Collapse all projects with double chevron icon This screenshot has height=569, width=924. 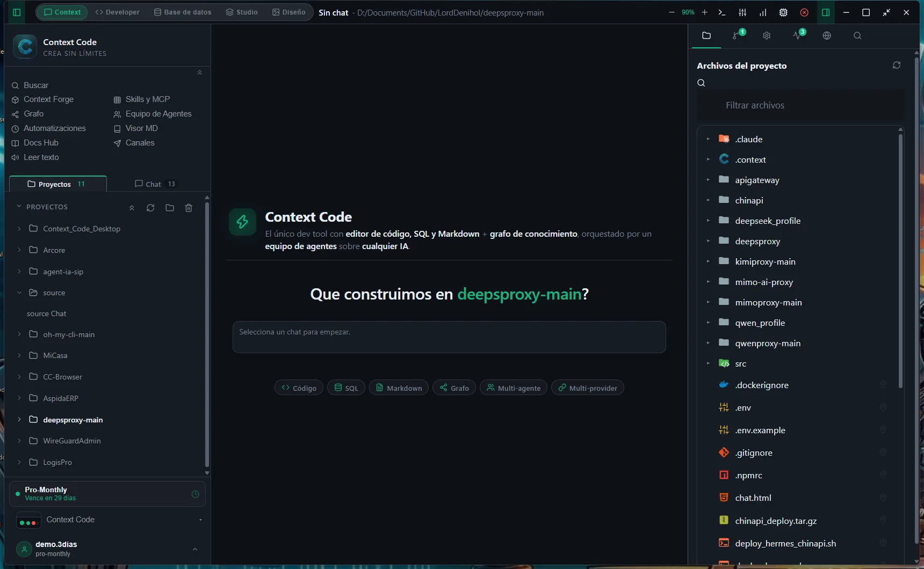(x=132, y=208)
